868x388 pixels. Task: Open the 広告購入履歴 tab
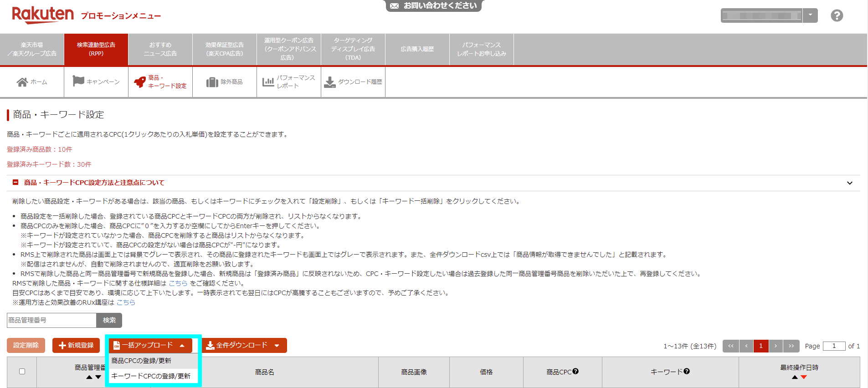[x=417, y=49]
